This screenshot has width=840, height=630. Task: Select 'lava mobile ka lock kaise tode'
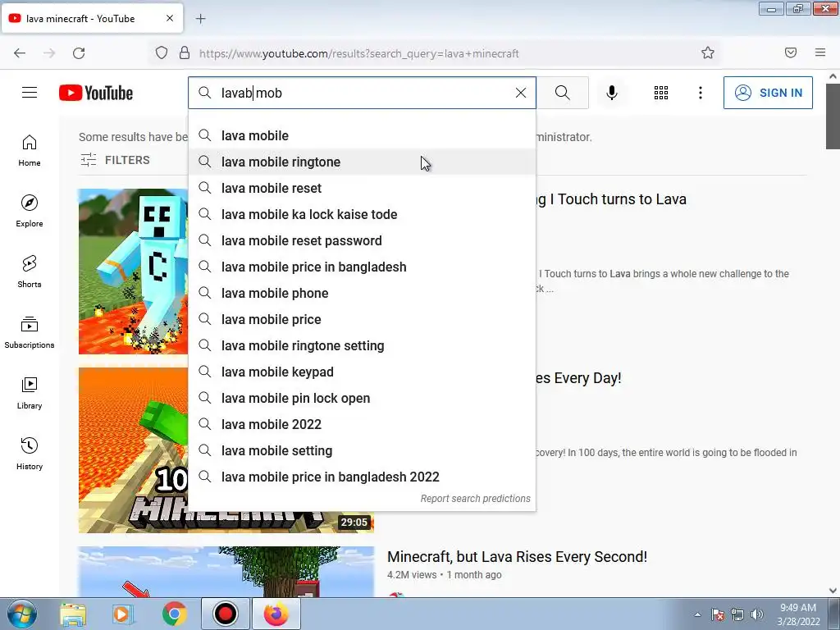click(362, 214)
